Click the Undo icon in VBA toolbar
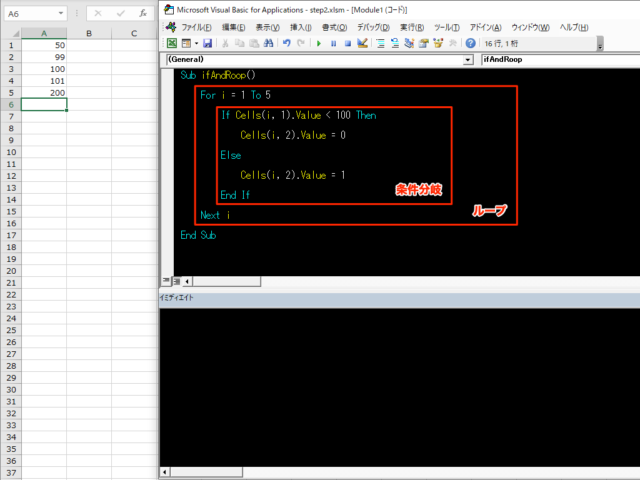The width and height of the screenshot is (640, 480). (x=286, y=44)
